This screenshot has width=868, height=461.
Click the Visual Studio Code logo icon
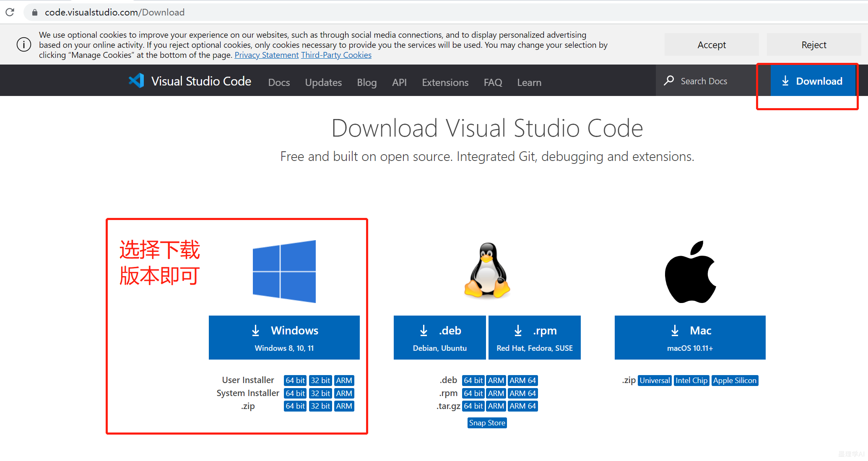tap(136, 80)
